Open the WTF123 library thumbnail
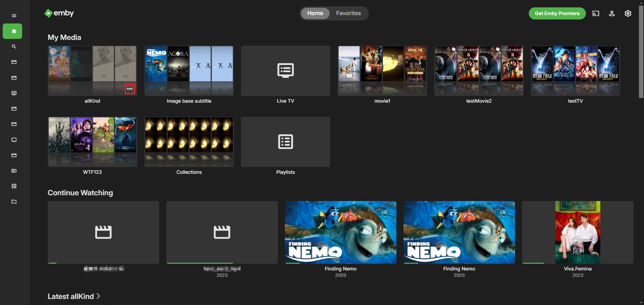Screen dimensions: 644x305 pos(92,142)
